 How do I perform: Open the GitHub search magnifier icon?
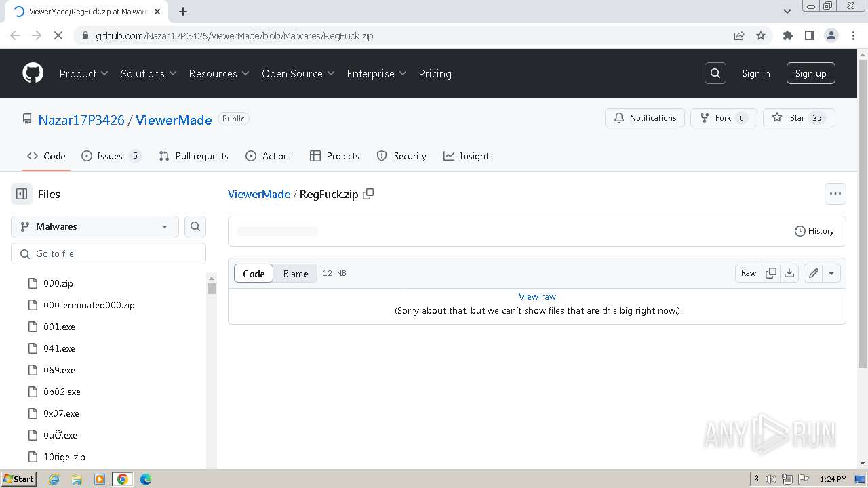715,73
